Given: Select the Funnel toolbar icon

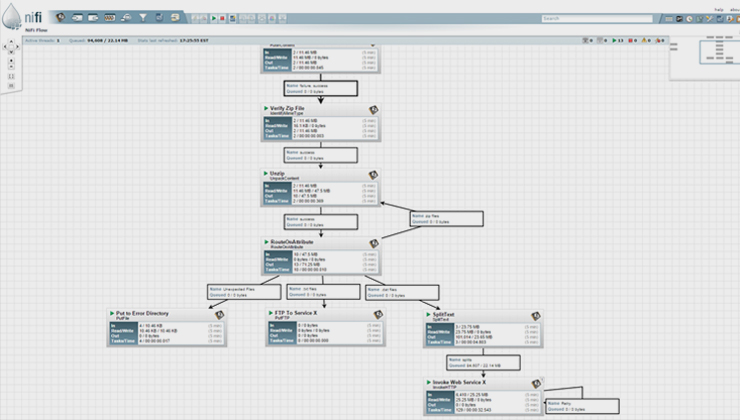Looking at the screenshot, I should click(143, 18).
